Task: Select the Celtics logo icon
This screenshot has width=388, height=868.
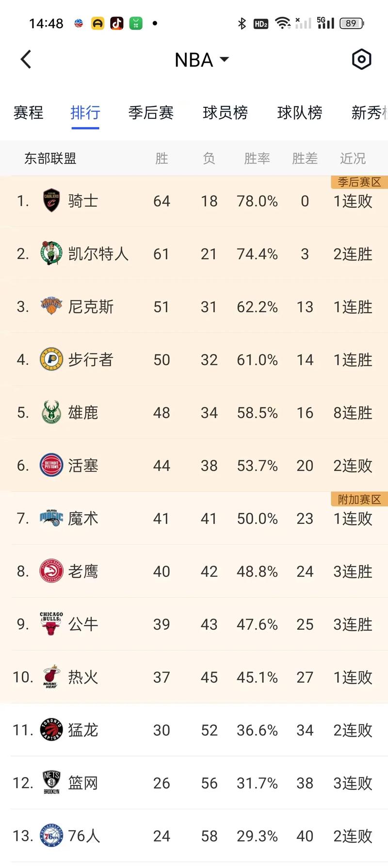Action: pyautogui.click(x=50, y=254)
